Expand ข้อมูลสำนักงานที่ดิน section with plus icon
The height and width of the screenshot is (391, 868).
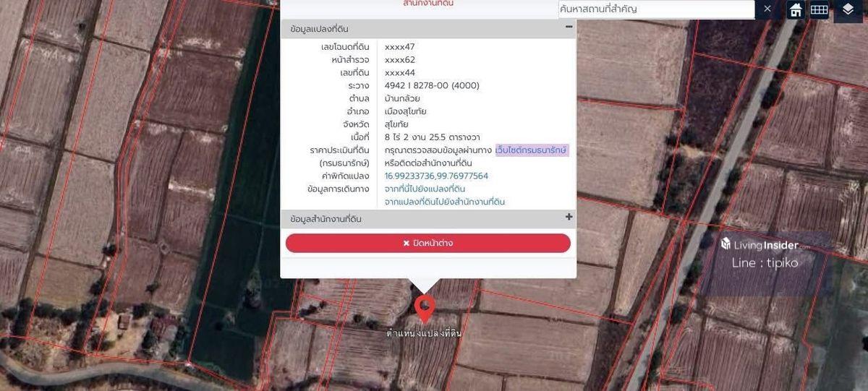569,218
